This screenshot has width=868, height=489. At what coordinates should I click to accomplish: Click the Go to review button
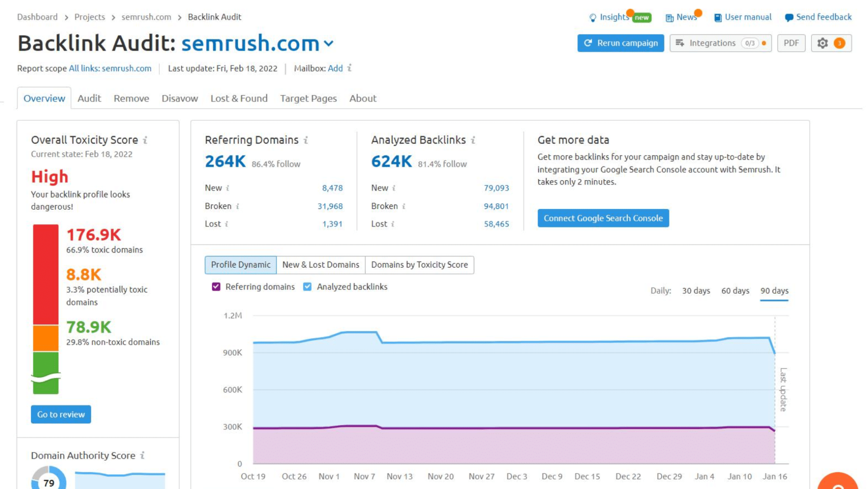pyautogui.click(x=61, y=414)
